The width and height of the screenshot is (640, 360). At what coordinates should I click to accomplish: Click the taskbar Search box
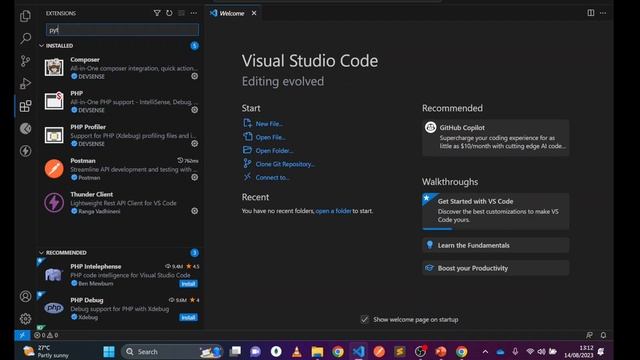tap(171, 351)
